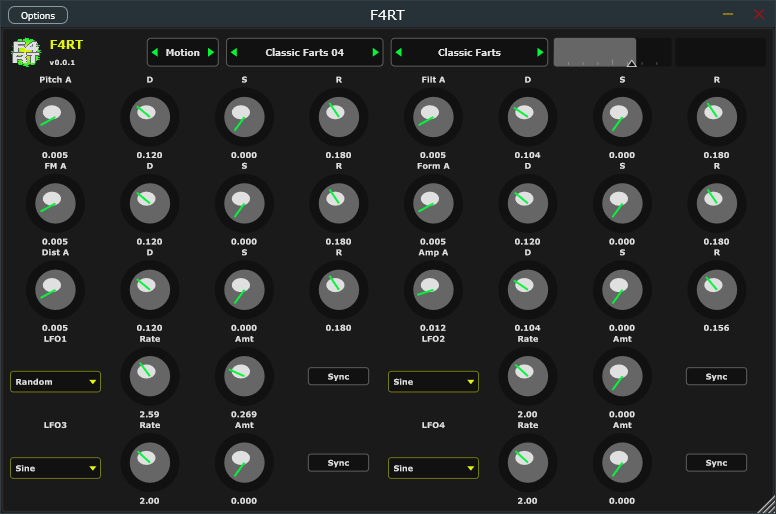This screenshot has height=514, width=776.
Task: Click the Amp R value 0.156
Action: point(717,328)
